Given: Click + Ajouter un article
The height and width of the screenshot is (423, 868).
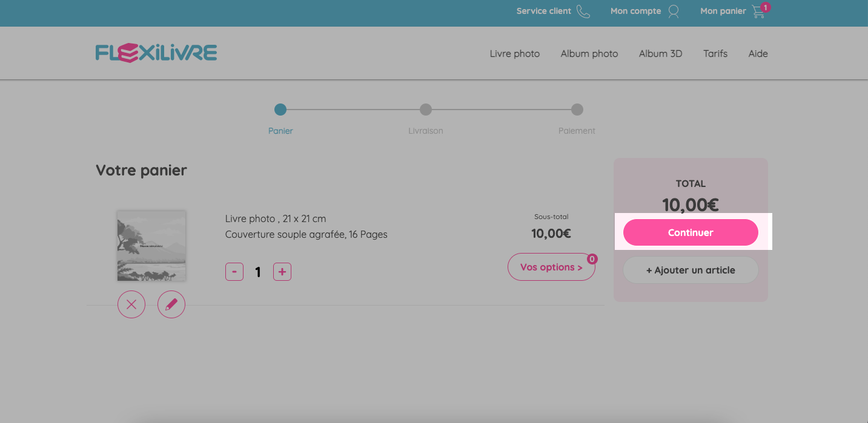Looking at the screenshot, I should click(691, 270).
